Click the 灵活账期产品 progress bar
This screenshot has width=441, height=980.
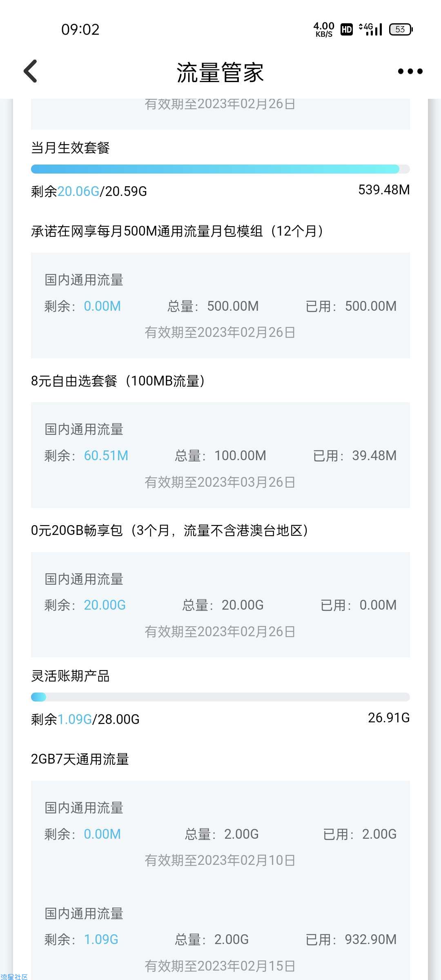coord(220,697)
